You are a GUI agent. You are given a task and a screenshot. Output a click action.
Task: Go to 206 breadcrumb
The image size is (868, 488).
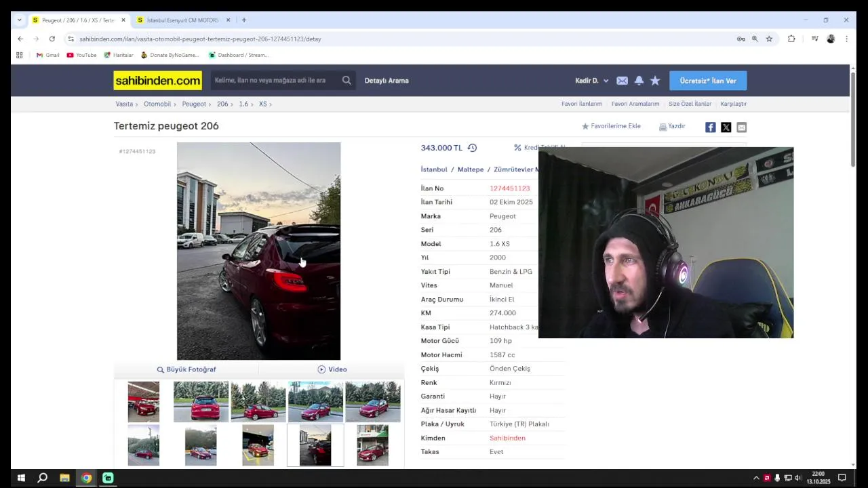[x=222, y=104]
